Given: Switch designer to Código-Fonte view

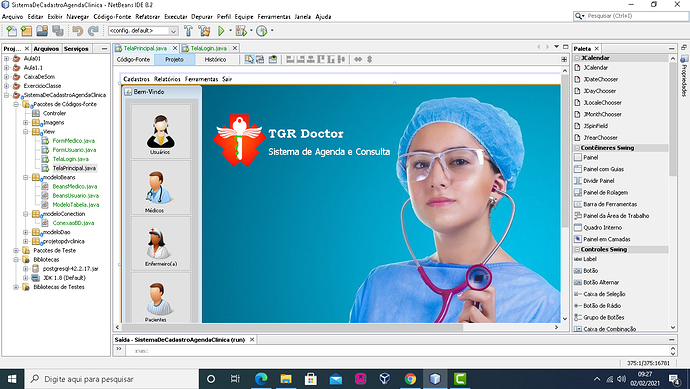Looking at the screenshot, I should (x=133, y=59).
